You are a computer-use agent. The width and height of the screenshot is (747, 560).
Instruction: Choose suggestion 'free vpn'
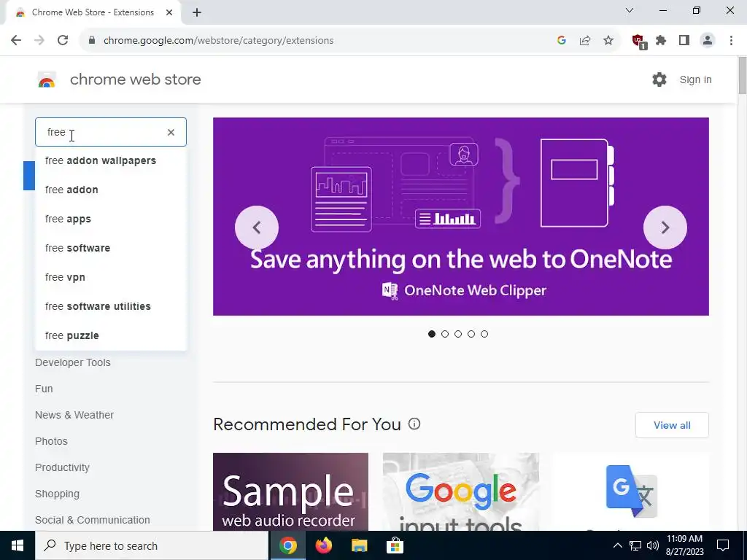pos(111,277)
